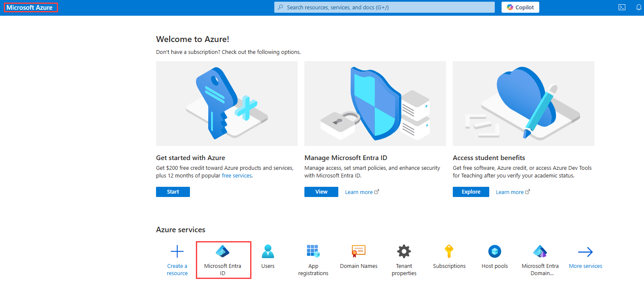Click the search resources field

click(x=384, y=7)
